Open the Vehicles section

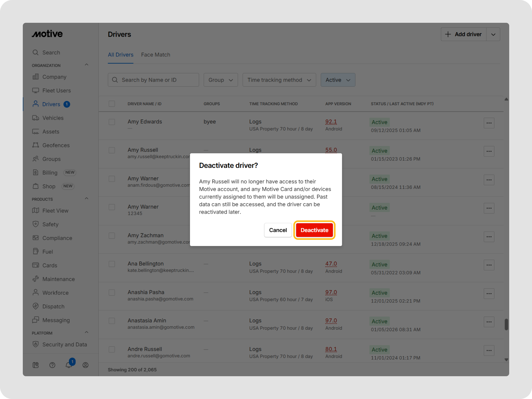pos(52,118)
